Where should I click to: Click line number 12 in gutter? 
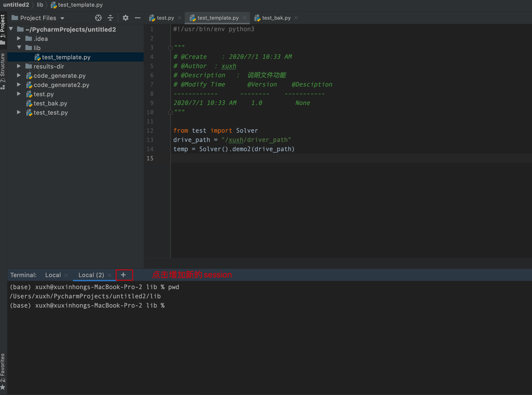pos(150,131)
